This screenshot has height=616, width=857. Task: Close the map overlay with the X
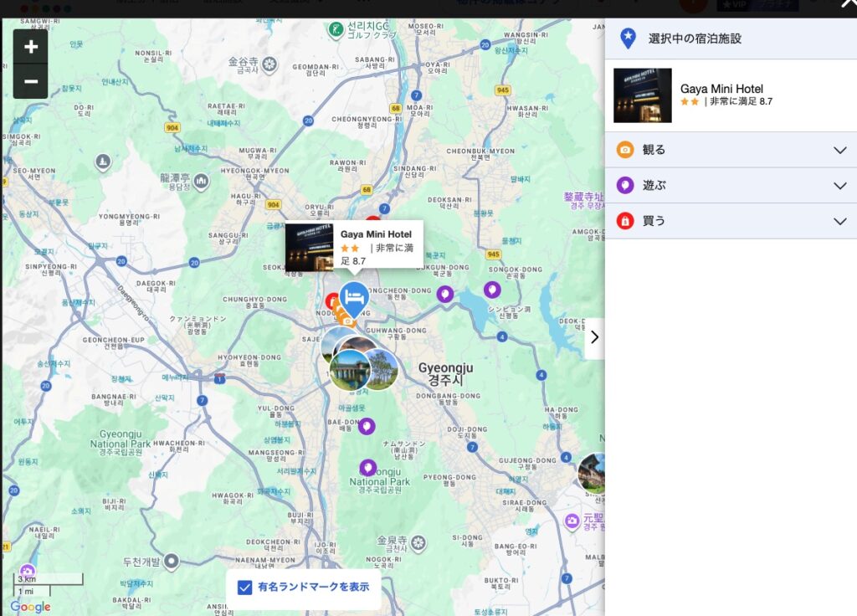(x=847, y=4)
